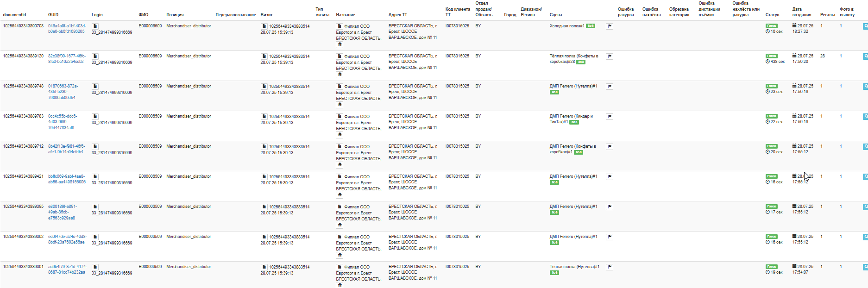868x288 pixels.
Task: Click home icon in row 102564493343889712
Action: point(340,165)
